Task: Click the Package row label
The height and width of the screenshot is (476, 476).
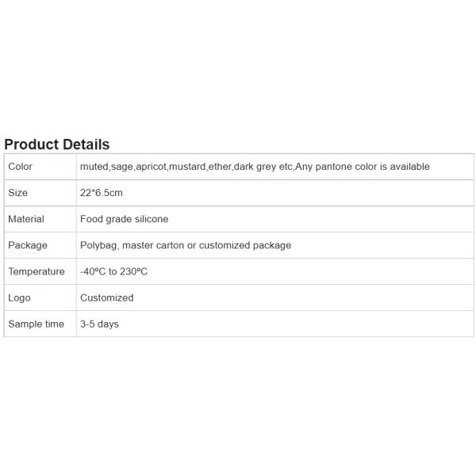Action: pyautogui.click(x=28, y=245)
